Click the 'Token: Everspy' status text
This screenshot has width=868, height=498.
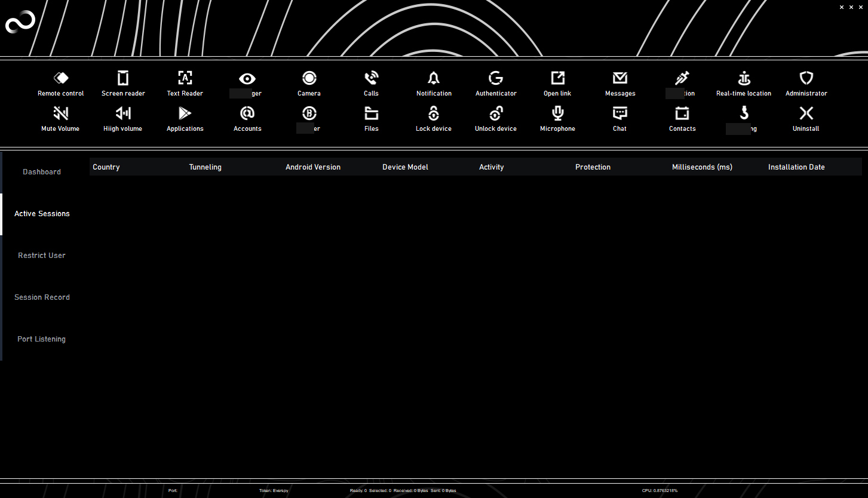pyautogui.click(x=274, y=491)
